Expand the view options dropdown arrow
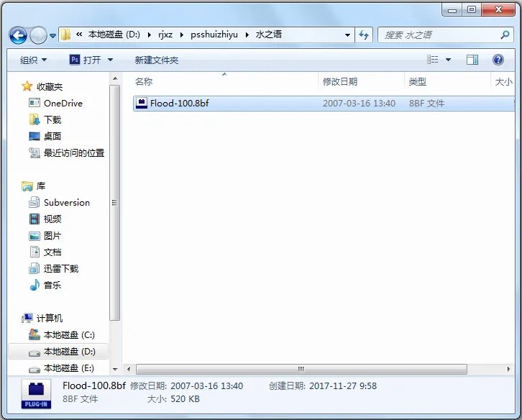 449,60
